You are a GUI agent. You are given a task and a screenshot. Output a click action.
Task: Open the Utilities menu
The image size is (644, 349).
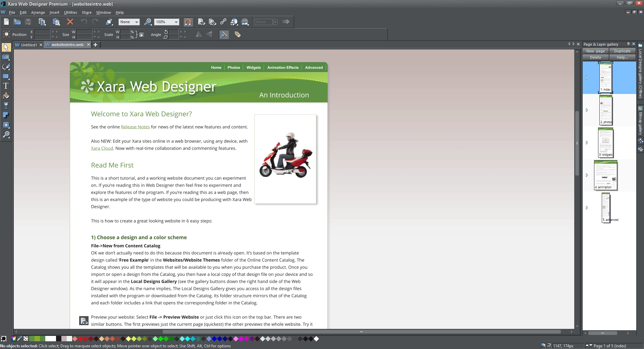click(x=70, y=12)
